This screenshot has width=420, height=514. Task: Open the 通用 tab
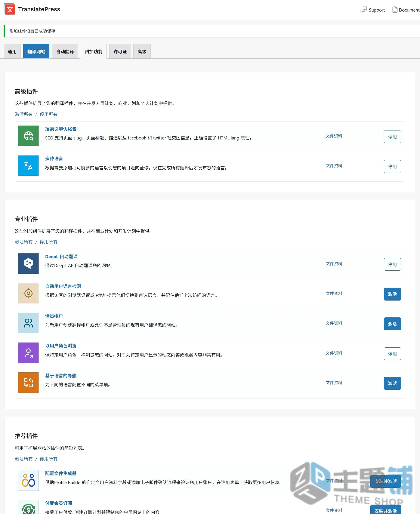click(x=12, y=51)
